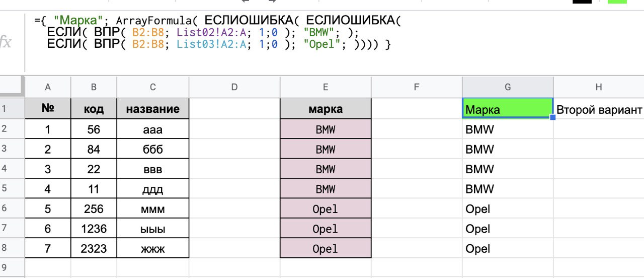The image size is (644, 278).
Task: Select row 4 header
Action: (x=12, y=169)
